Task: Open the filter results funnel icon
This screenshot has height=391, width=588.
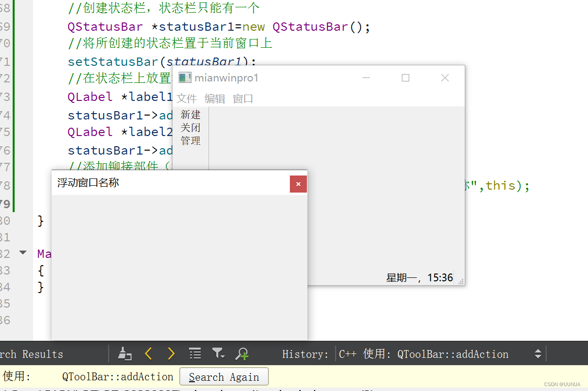Action: coord(218,354)
